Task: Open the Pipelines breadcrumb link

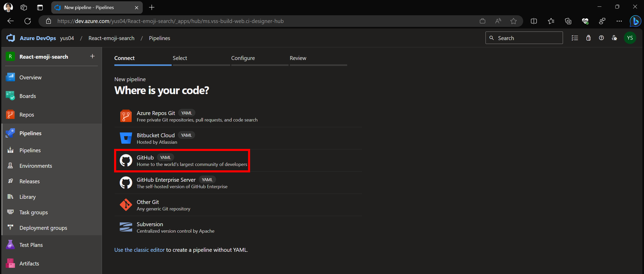Action: pyautogui.click(x=160, y=38)
